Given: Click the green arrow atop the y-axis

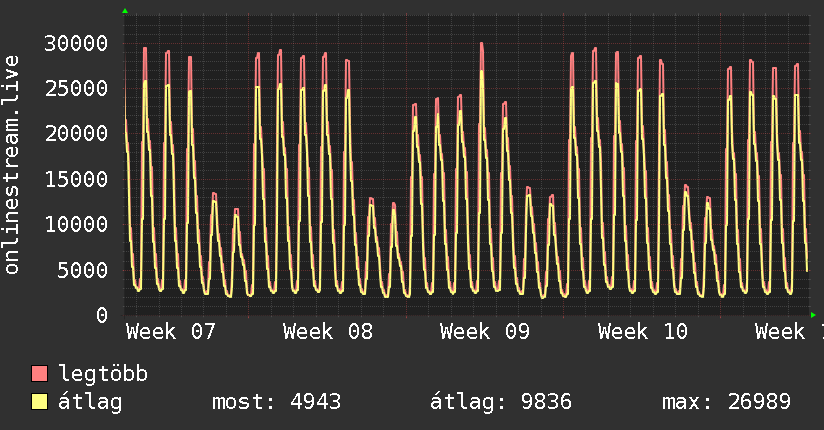Looking at the screenshot, I should (125, 11).
